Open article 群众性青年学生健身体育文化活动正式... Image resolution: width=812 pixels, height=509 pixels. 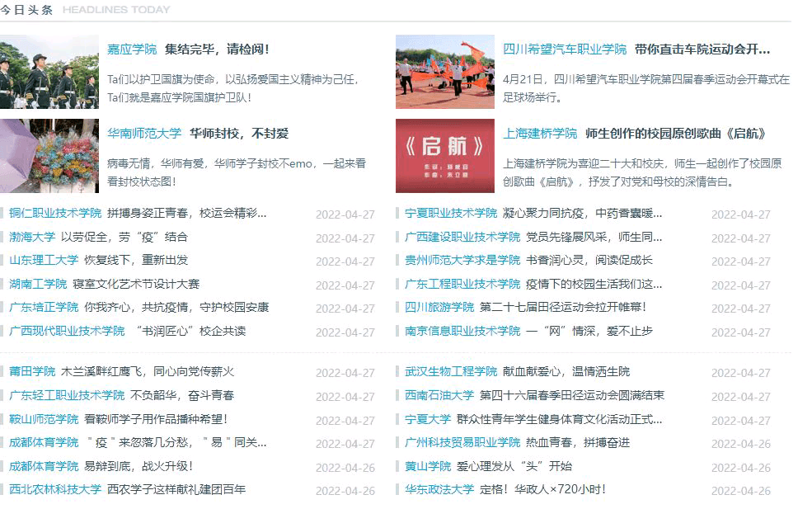click(559, 419)
